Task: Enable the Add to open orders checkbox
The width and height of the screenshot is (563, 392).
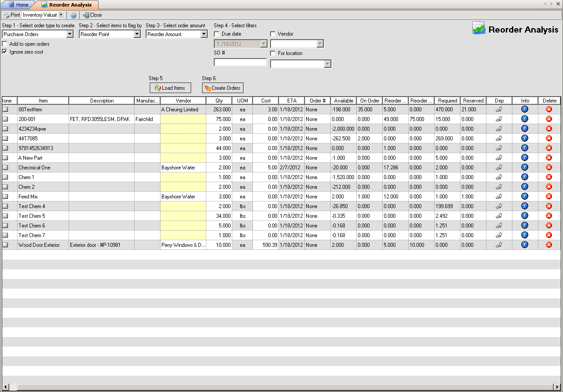Action: pos(5,44)
